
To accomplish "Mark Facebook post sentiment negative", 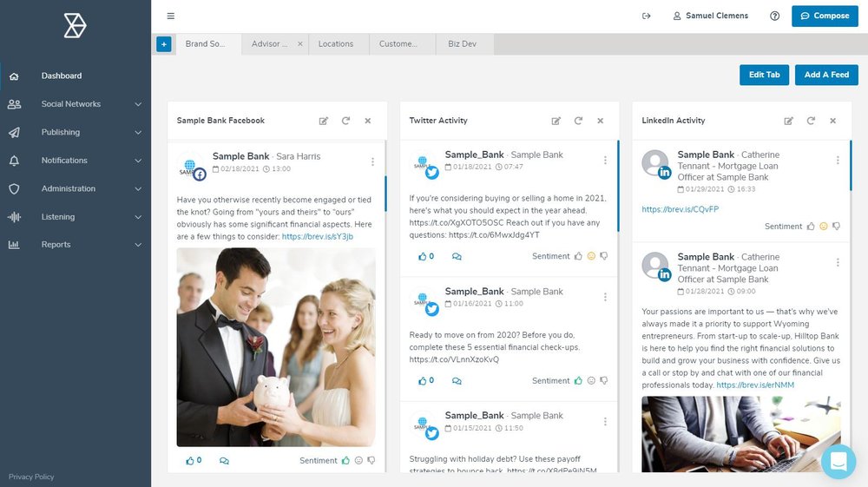I will (x=372, y=460).
